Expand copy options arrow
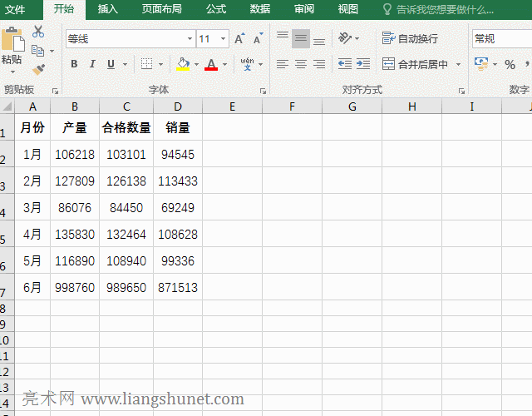Viewport: 532px width, 416px height. [x=52, y=52]
